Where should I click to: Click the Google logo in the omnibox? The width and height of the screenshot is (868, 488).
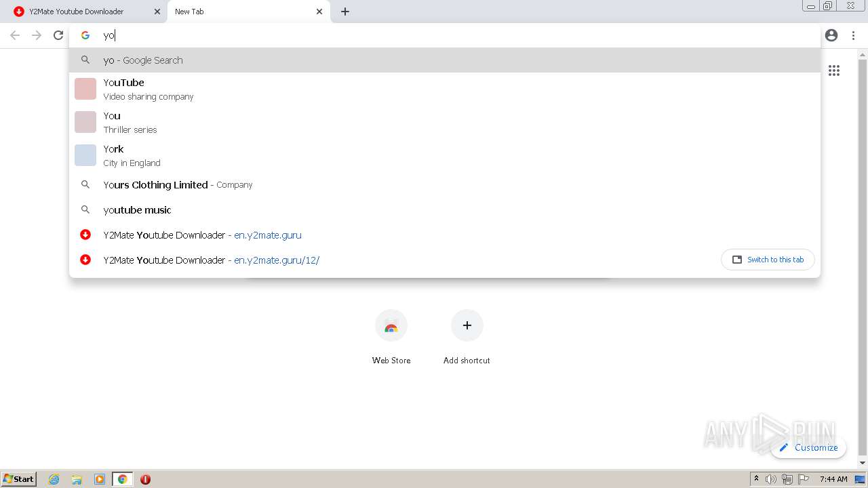tap(85, 35)
